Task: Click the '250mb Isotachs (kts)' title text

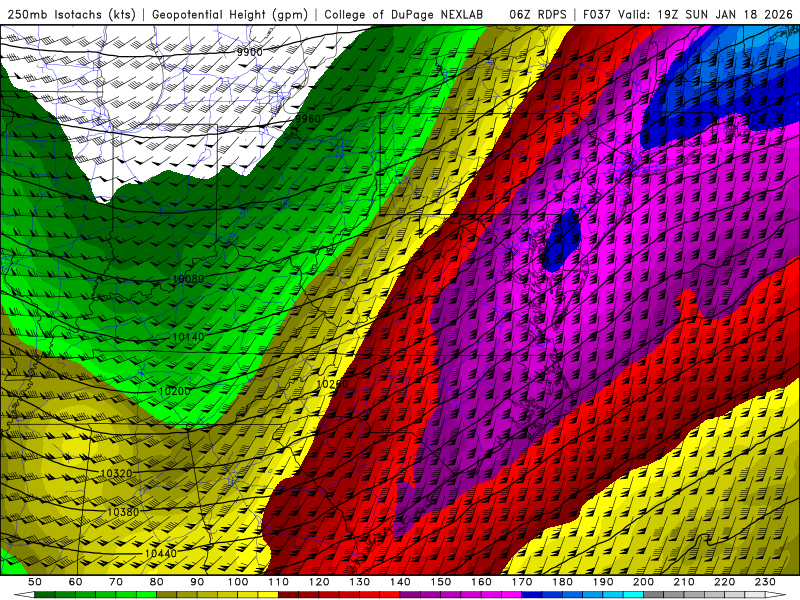Action: [x=71, y=14]
